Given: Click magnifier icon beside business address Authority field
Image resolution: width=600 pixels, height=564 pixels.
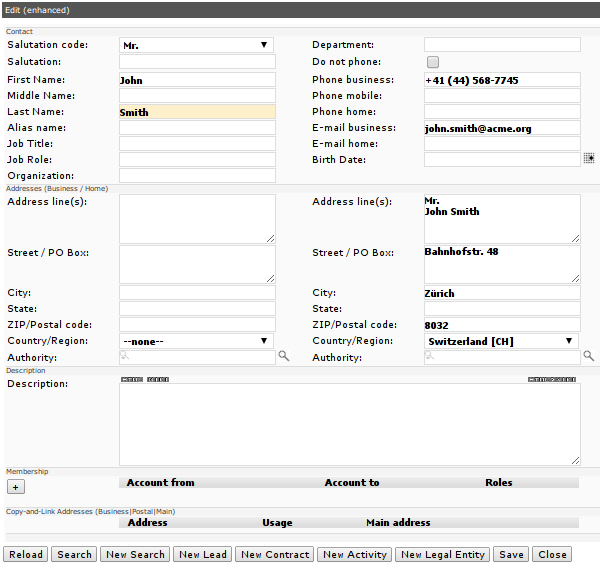Looking at the screenshot, I should coord(284,356).
